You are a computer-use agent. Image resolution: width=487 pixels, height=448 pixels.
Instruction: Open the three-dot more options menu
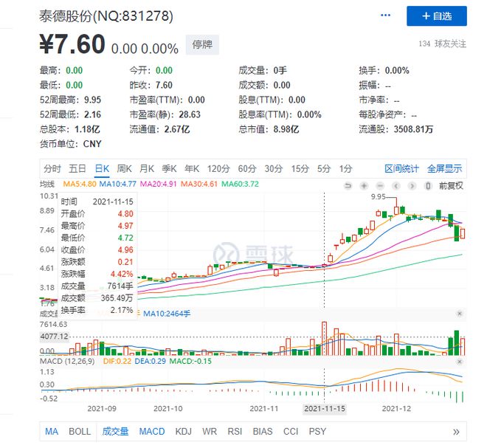(385, 15)
